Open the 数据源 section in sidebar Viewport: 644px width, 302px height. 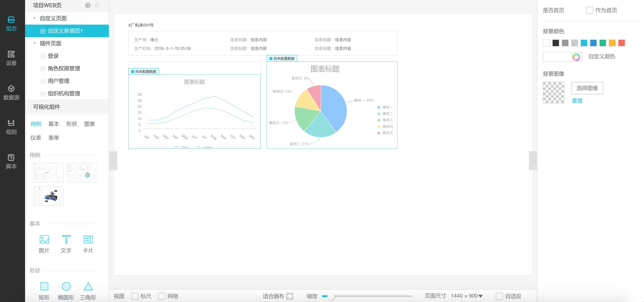[11, 92]
